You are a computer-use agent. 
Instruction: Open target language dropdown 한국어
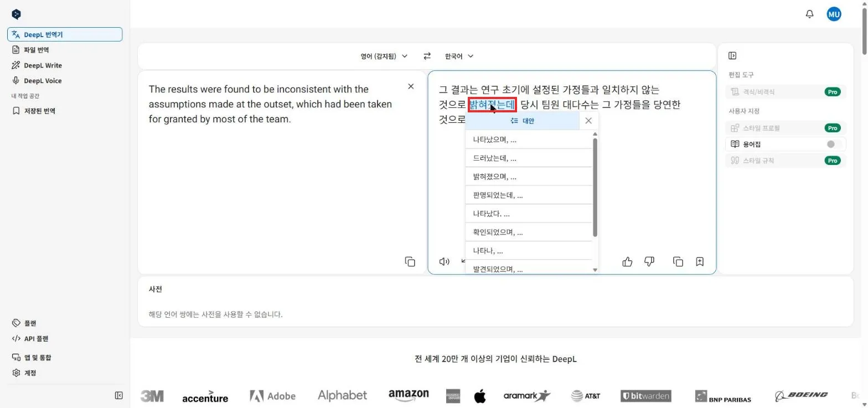(x=459, y=56)
